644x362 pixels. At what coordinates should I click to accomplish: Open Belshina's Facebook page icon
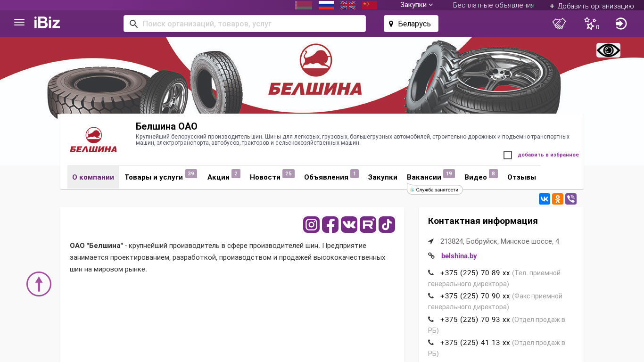[330, 225]
